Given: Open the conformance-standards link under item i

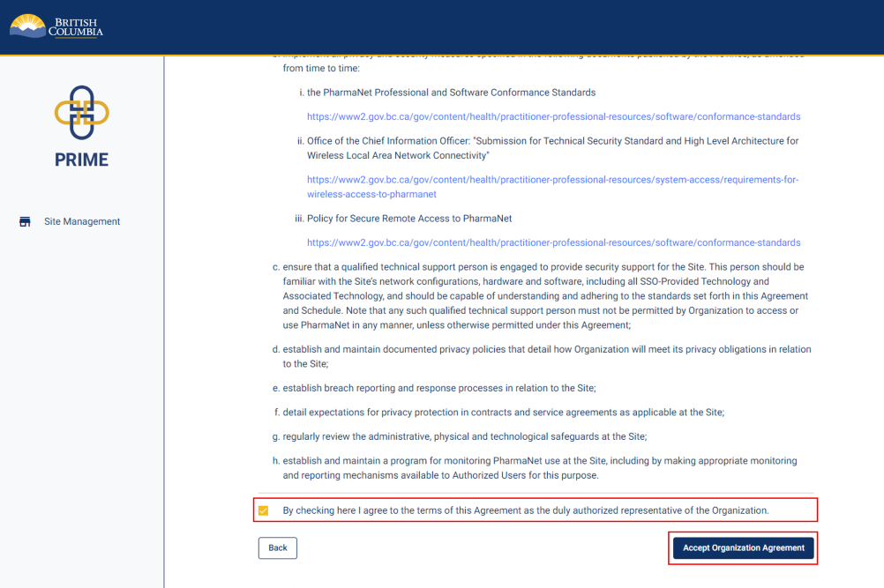Looking at the screenshot, I should coord(553,116).
